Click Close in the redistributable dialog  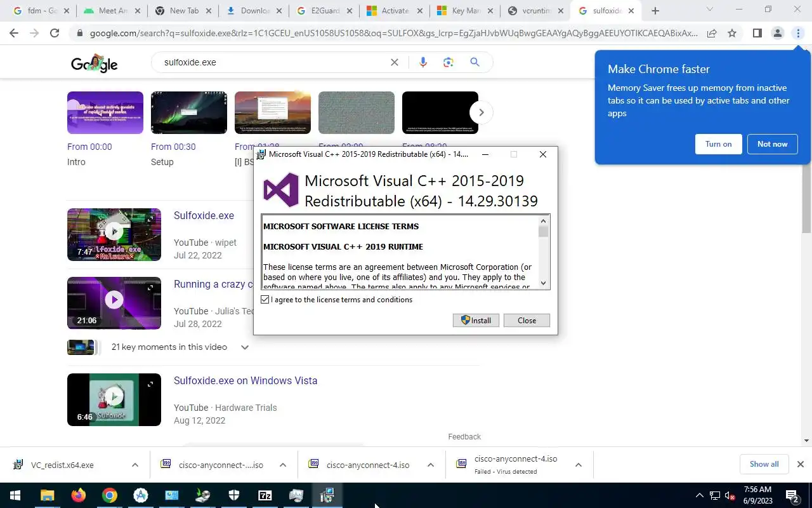click(527, 320)
